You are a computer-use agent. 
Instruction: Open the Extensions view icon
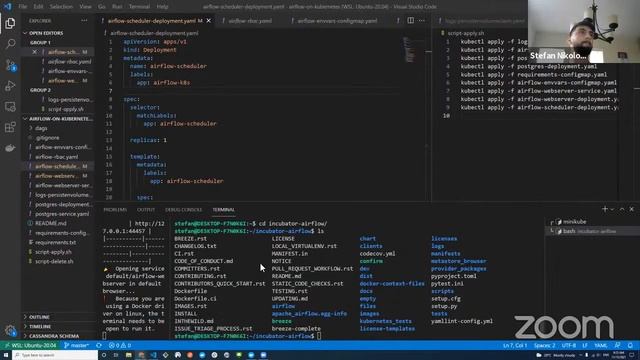(x=10, y=127)
